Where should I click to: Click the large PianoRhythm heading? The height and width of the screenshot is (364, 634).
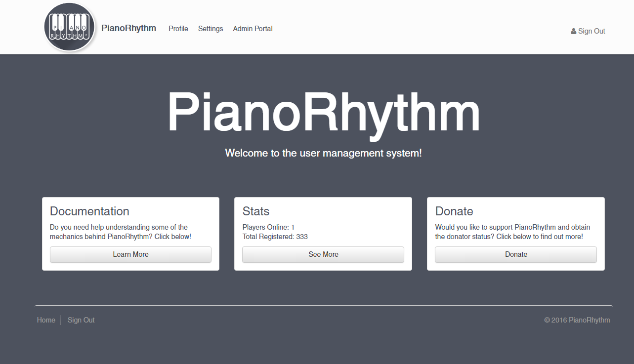click(324, 113)
